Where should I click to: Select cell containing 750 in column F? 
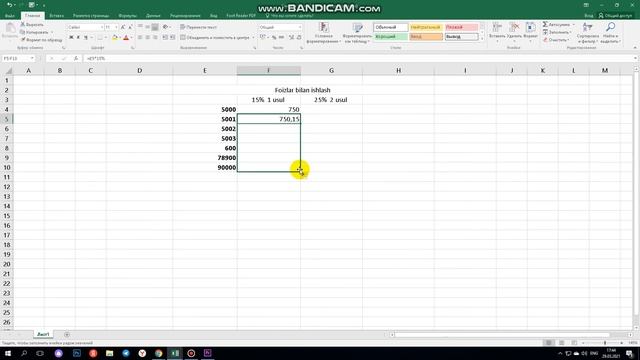click(269, 109)
